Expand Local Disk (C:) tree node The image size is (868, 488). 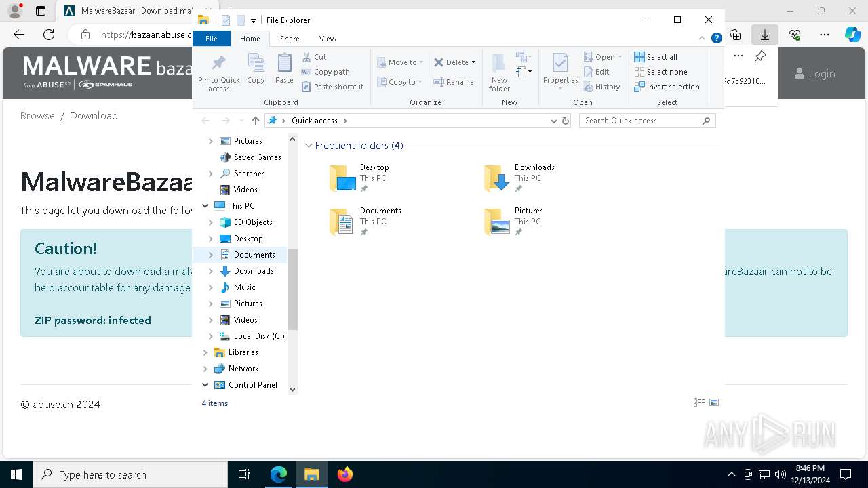(x=210, y=336)
